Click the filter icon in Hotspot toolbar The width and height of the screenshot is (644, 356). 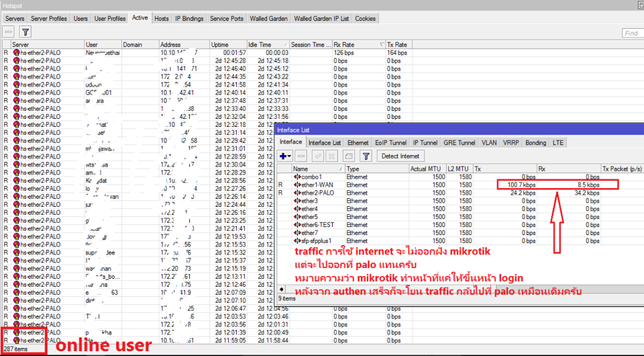pos(25,32)
